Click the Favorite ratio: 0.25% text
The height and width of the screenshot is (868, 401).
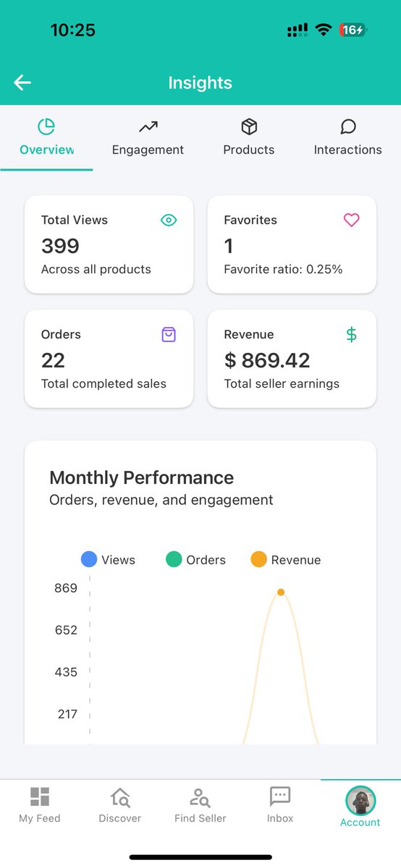(x=283, y=269)
